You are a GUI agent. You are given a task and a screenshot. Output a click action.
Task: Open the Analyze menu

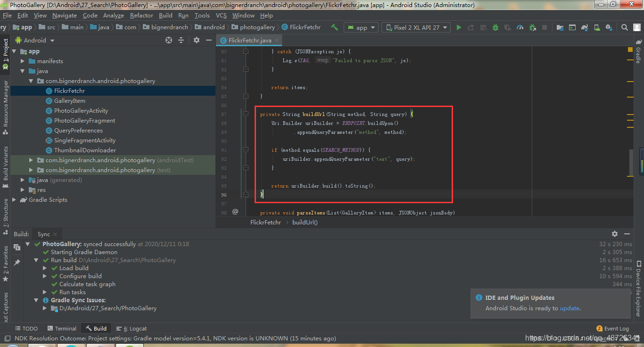pos(114,16)
